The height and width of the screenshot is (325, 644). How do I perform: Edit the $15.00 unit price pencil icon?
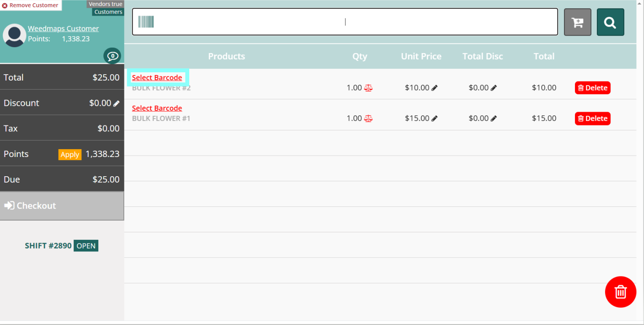435,119
